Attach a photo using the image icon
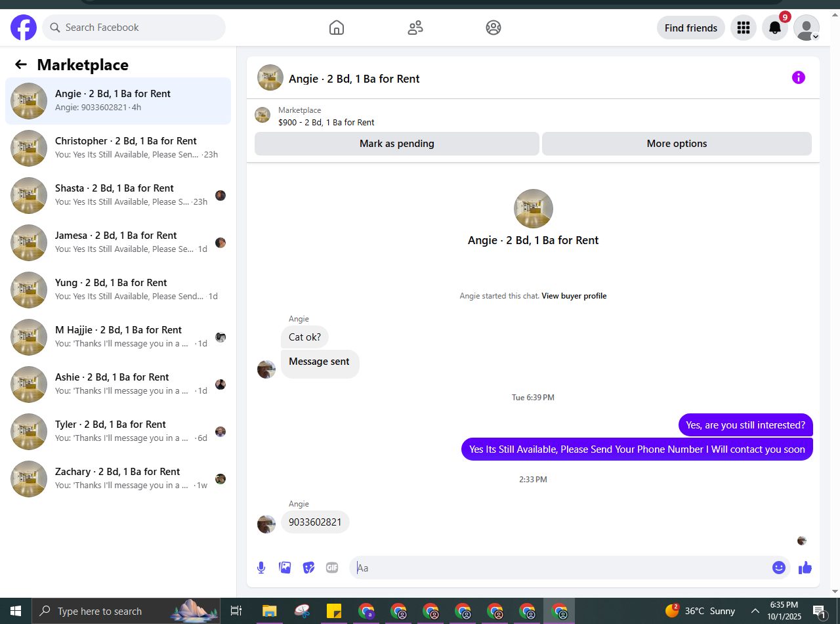Viewport: 840px width, 624px height. [x=285, y=568]
